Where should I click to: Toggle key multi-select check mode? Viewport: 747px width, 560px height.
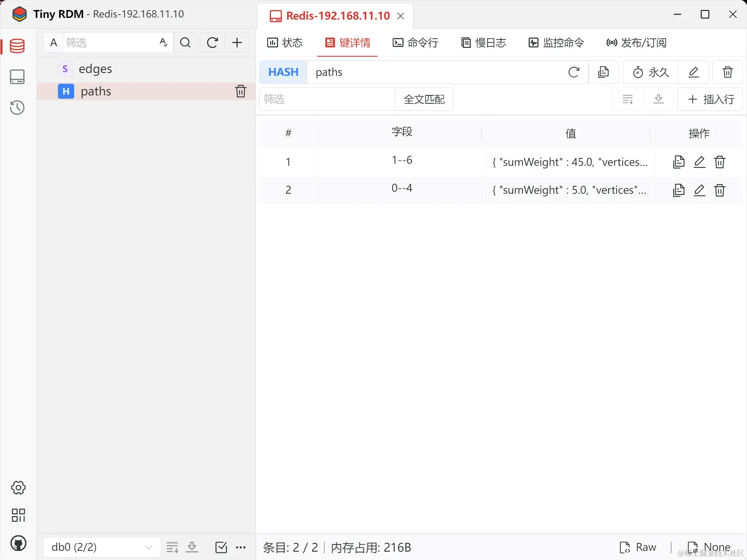click(x=221, y=547)
